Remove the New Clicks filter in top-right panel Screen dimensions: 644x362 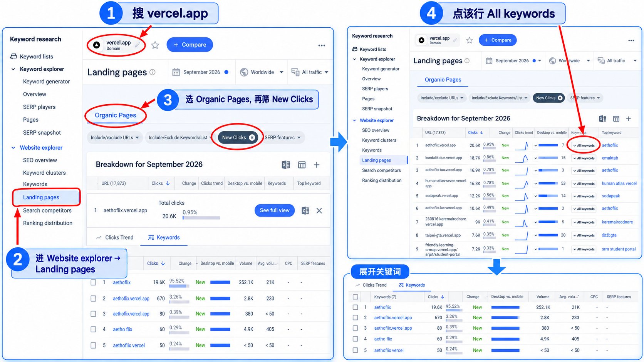(560, 98)
